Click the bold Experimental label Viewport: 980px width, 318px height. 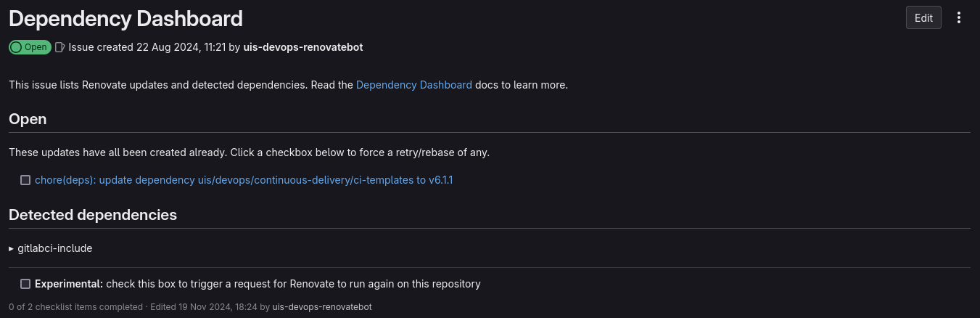click(69, 284)
